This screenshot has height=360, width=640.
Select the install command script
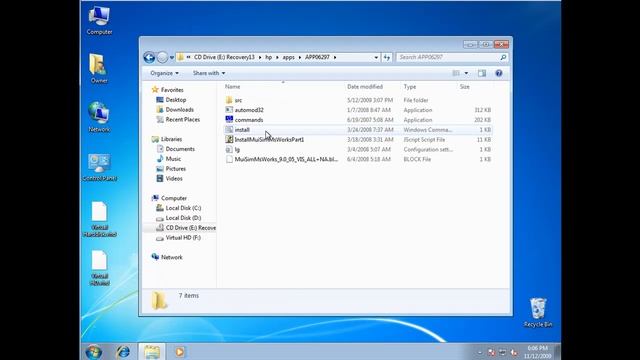(x=242, y=129)
